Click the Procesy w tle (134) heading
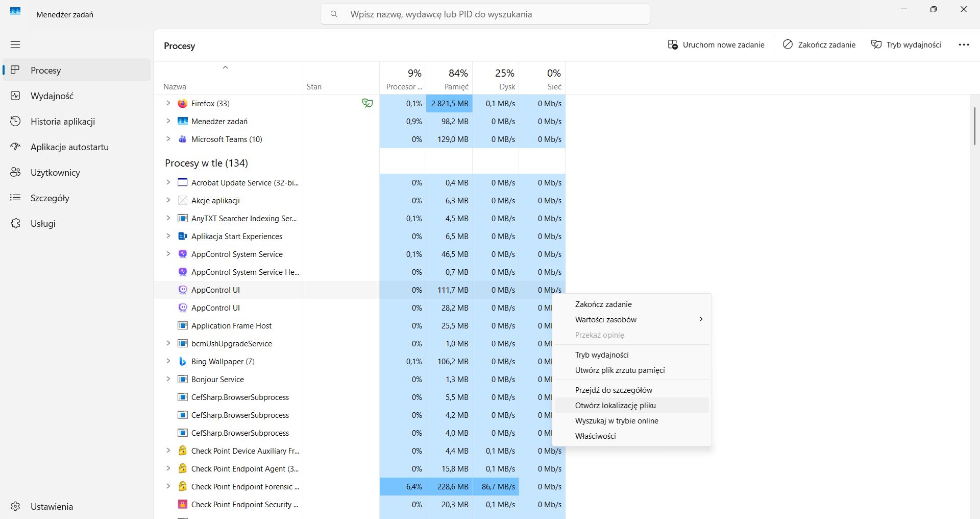Viewport: 980px width, 519px height. [206, 163]
